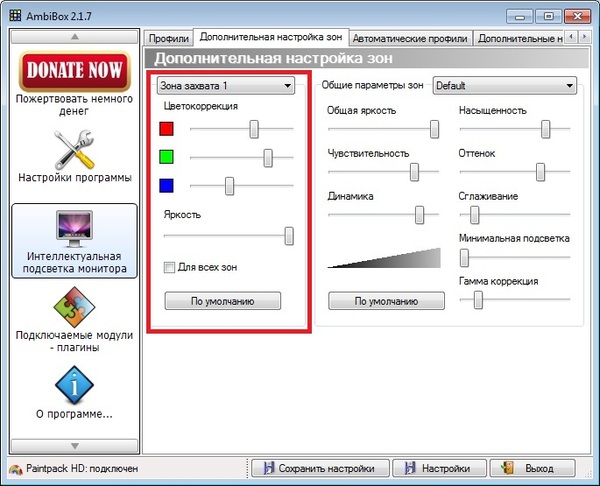Screen dimensions: 600x486
Task: Click the sidebar up arrow button
Action: (75, 37)
